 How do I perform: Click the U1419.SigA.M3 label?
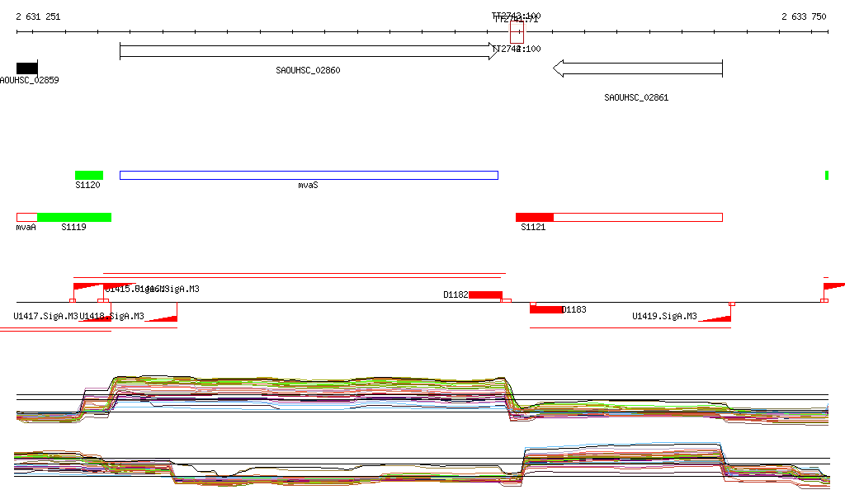click(664, 316)
